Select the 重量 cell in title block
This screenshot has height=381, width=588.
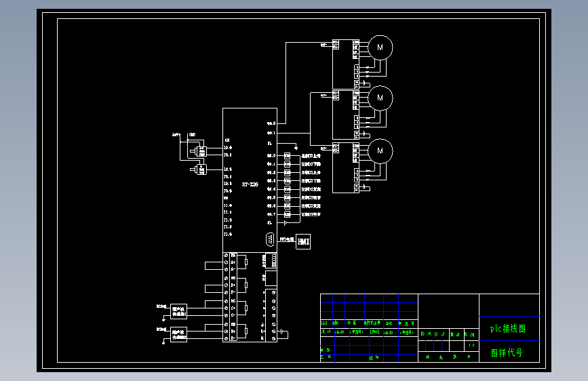[x=455, y=334]
